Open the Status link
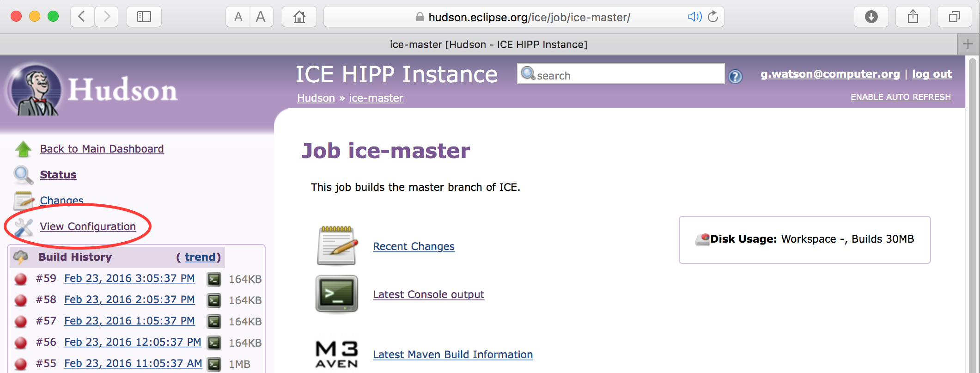 [x=58, y=175]
